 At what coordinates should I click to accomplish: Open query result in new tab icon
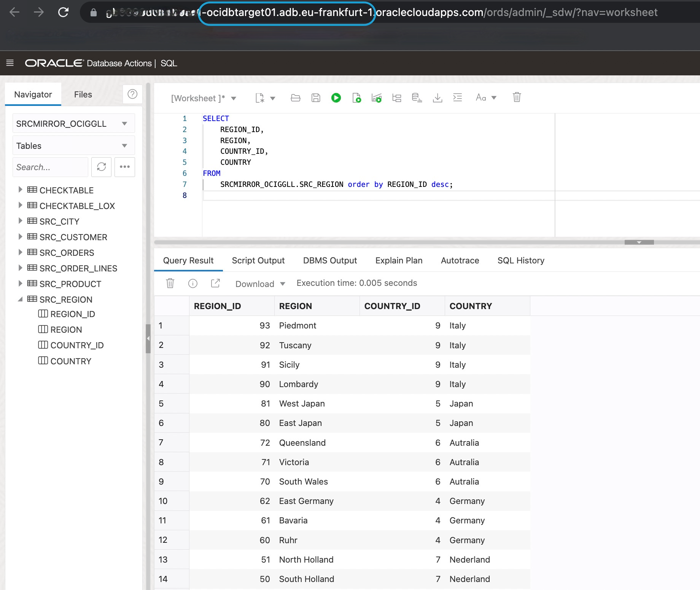click(215, 283)
